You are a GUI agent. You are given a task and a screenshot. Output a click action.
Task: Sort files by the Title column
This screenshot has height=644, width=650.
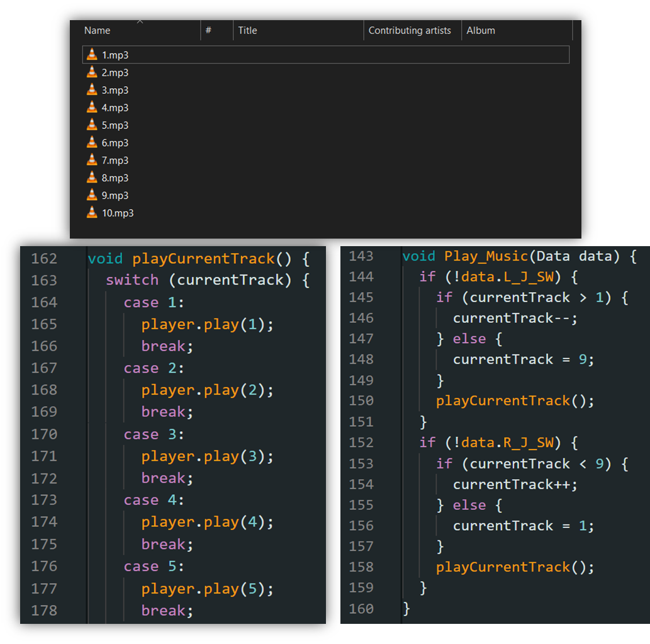click(x=247, y=30)
